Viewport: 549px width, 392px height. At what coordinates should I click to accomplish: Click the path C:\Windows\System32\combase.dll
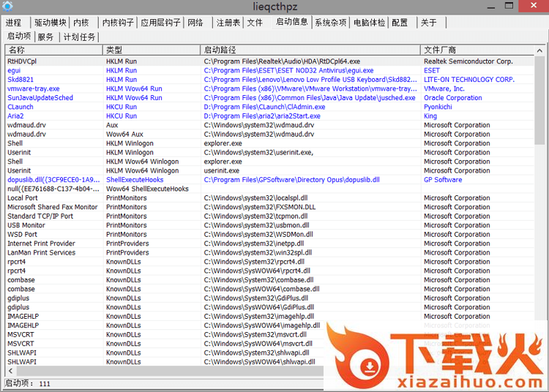258,280
